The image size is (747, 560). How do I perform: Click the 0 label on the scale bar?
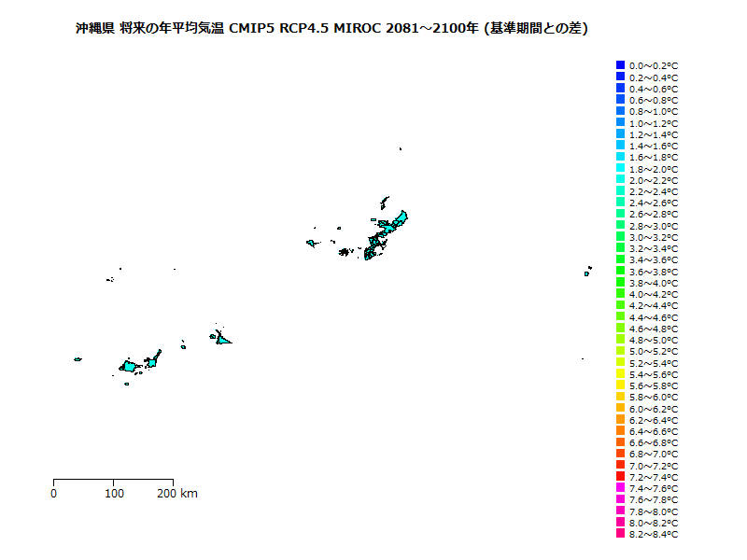pos(54,493)
